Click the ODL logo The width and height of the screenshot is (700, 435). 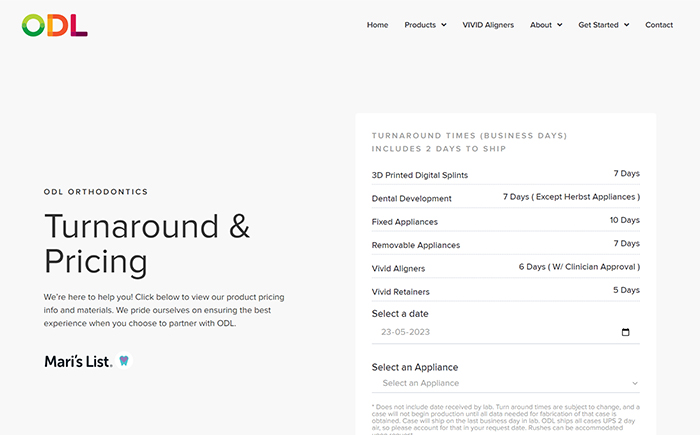tap(54, 25)
